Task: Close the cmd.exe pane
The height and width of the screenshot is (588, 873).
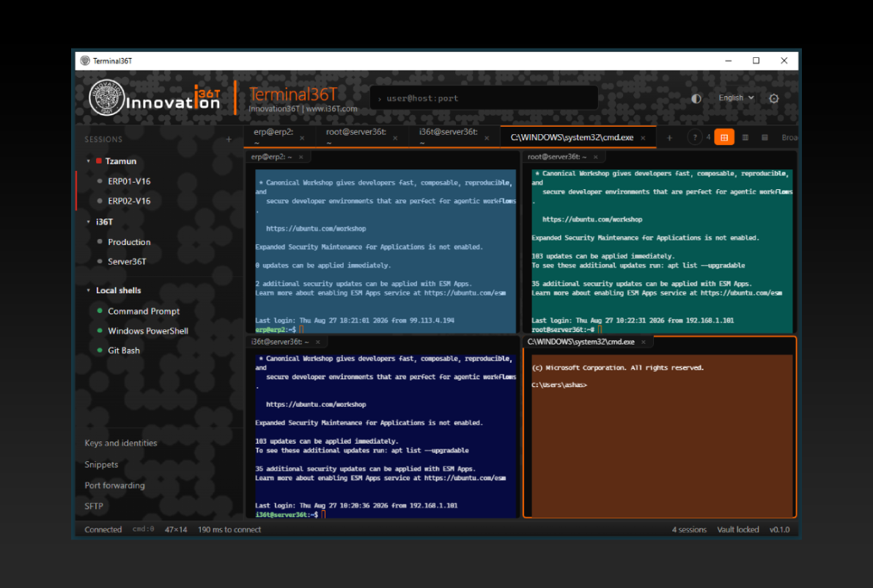Action: (x=644, y=342)
